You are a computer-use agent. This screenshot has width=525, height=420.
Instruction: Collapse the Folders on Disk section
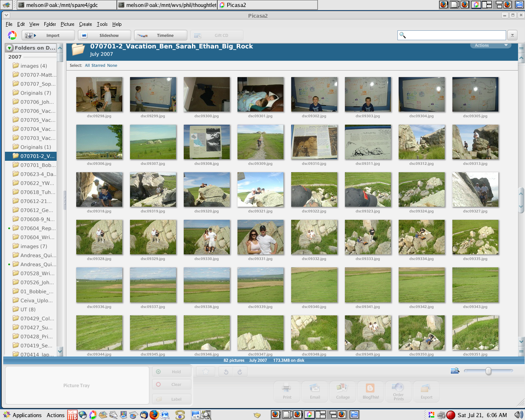9,48
